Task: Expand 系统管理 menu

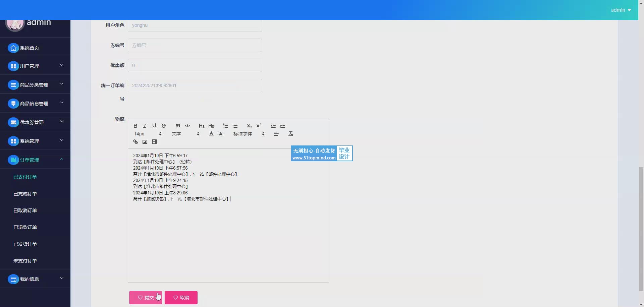Action: (35, 141)
